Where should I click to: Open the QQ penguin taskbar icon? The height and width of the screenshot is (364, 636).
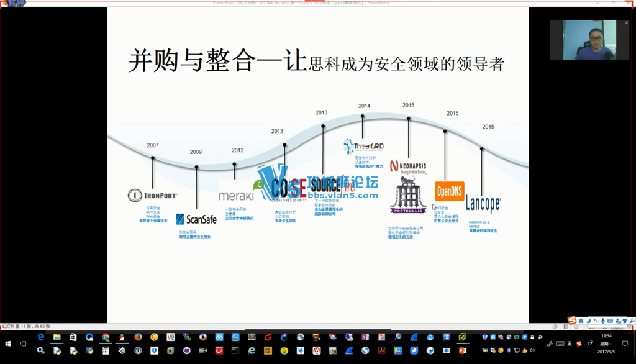[x=122, y=337]
